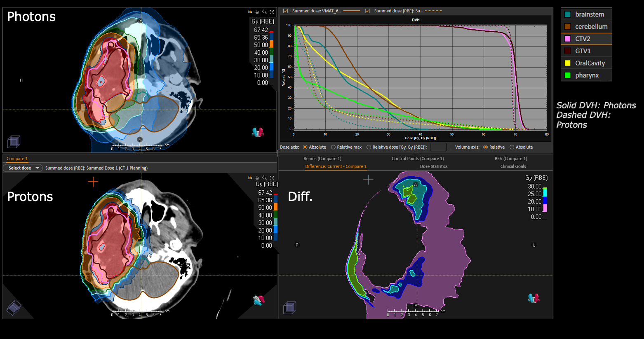The width and height of the screenshot is (644, 339).
Task: Open window/level histogram tool in Photons view
Action: (250, 12)
